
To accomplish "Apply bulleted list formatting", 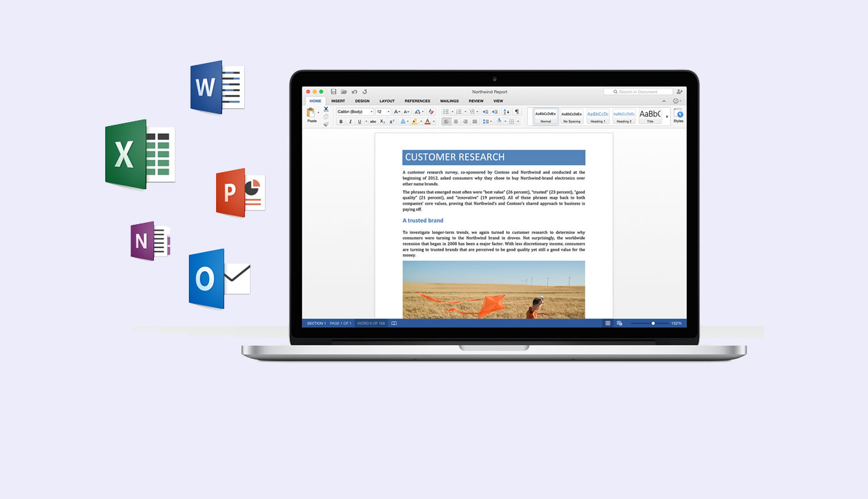I will coord(446,112).
